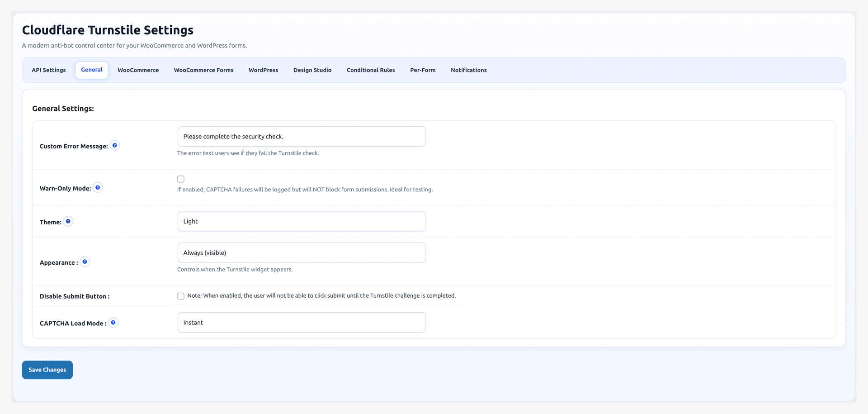
Task: Open the Design Studio tab
Action: tap(312, 70)
